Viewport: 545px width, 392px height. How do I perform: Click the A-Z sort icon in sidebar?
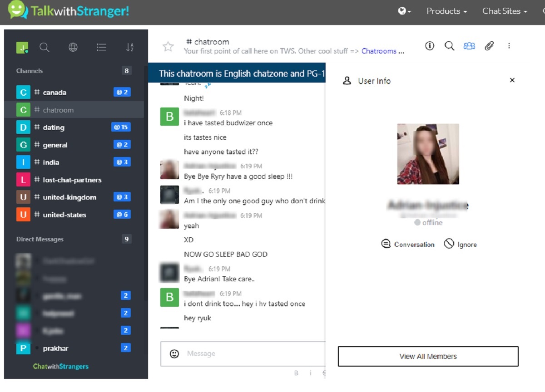130,47
